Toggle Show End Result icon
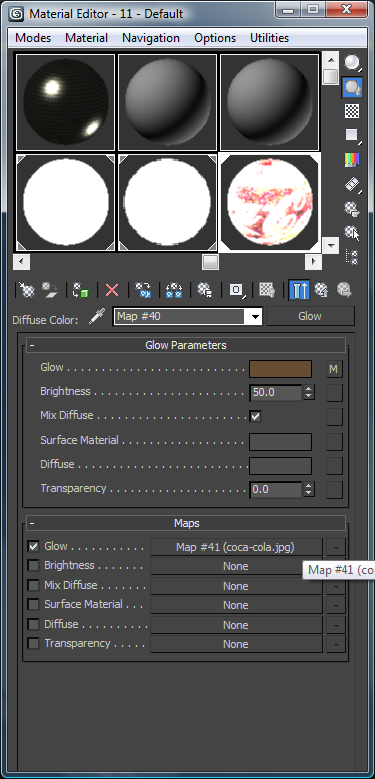This screenshot has height=779, width=375. pyautogui.click(x=300, y=290)
